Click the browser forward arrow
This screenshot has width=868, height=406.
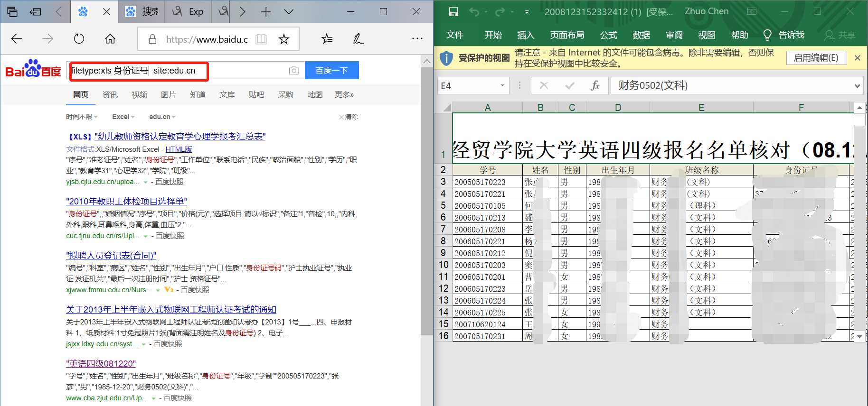point(47,39)
